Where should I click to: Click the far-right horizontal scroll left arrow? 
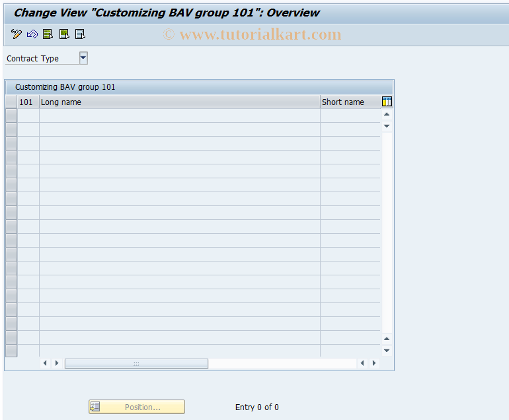coord(362,363)
